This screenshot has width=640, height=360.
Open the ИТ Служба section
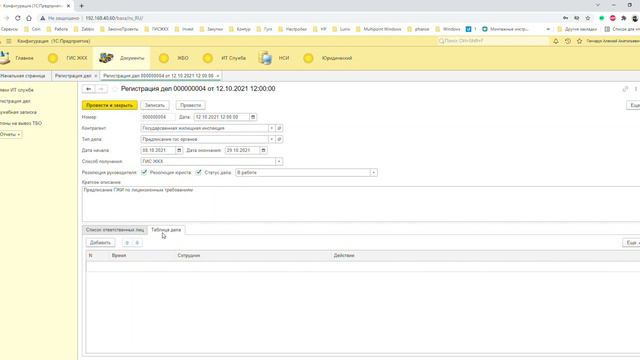click(x=224, y=58)
